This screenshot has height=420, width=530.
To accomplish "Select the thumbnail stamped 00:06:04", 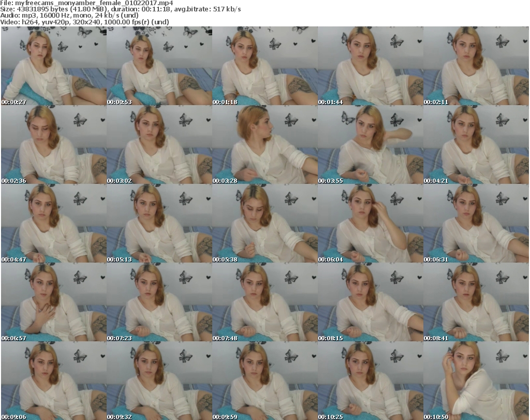I will coord(371,223).
